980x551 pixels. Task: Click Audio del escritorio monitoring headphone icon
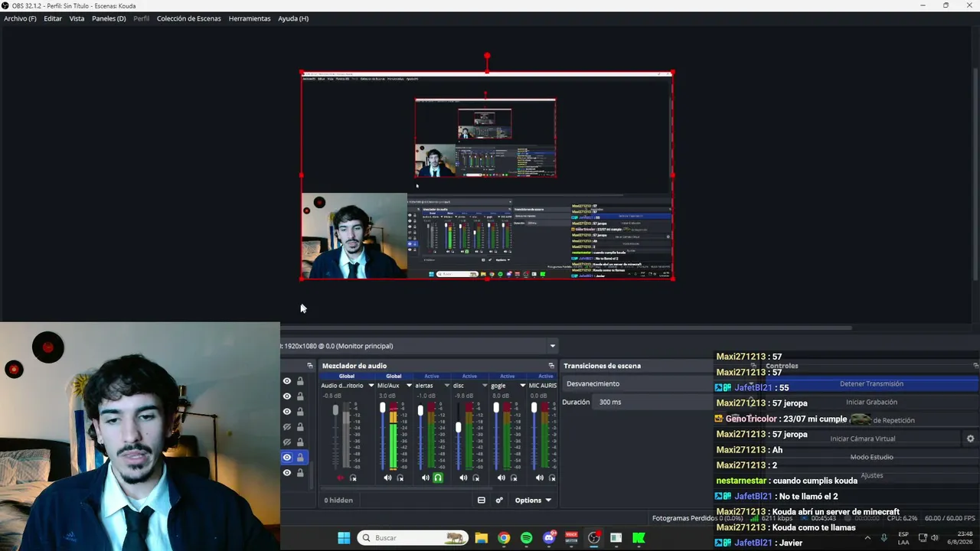click(x=353, y=478)
